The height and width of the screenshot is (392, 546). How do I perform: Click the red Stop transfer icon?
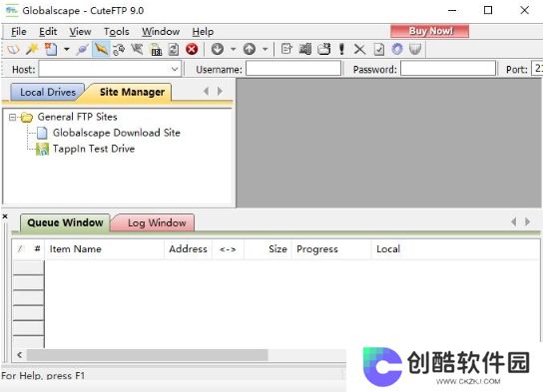192,49
